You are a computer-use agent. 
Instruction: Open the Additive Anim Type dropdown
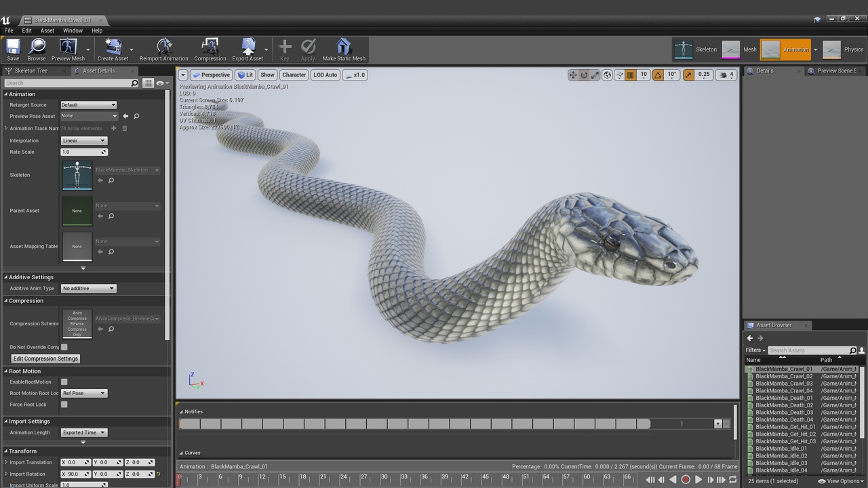coord(89,289)
